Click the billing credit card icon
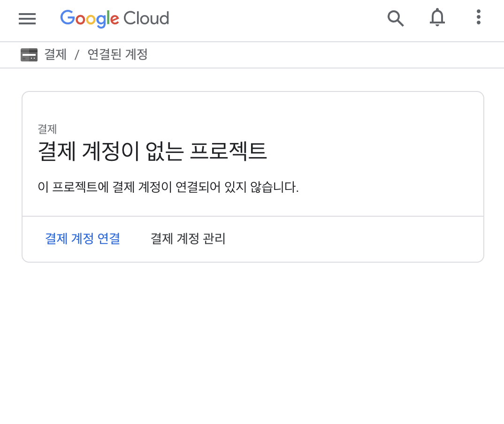This screenshot has width=504, height=424. (x=29, y=54)
